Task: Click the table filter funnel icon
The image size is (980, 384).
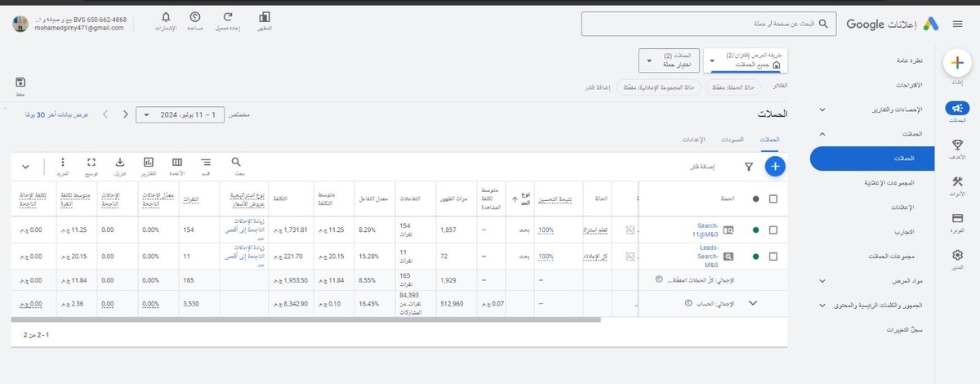Action: coord(748,167)
